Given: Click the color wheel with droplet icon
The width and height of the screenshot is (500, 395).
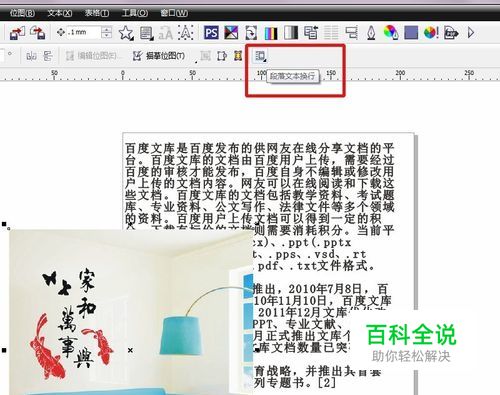Looking at the screenshot, I should click(391, 33).
